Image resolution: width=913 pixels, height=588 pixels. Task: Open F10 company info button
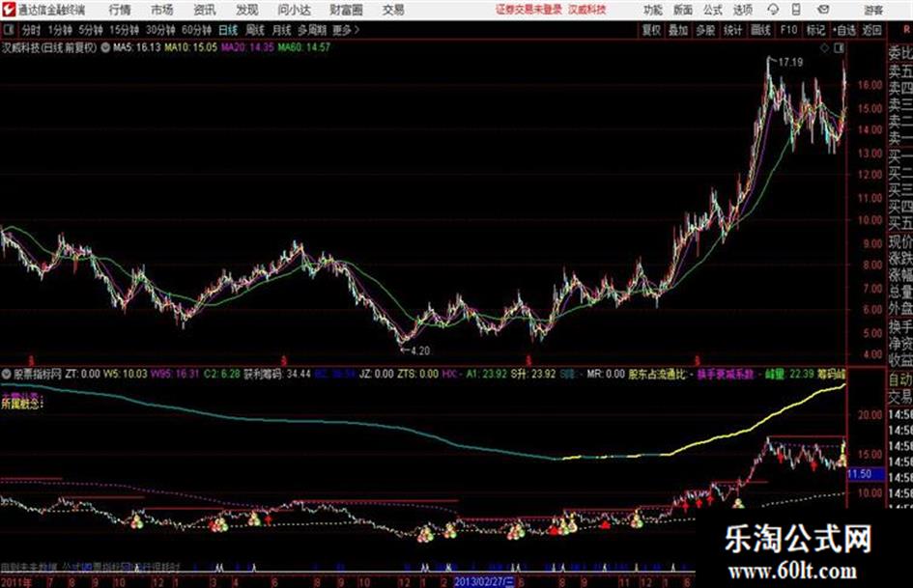788,30
